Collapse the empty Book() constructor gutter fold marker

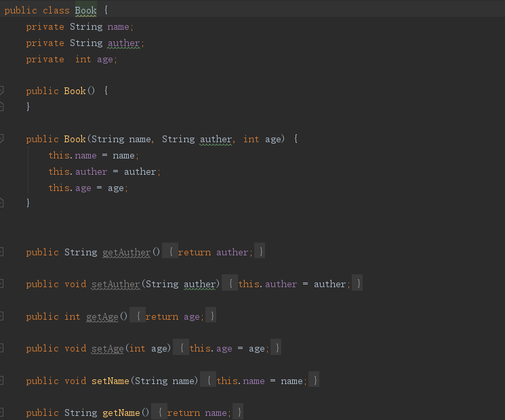[1, 91]
